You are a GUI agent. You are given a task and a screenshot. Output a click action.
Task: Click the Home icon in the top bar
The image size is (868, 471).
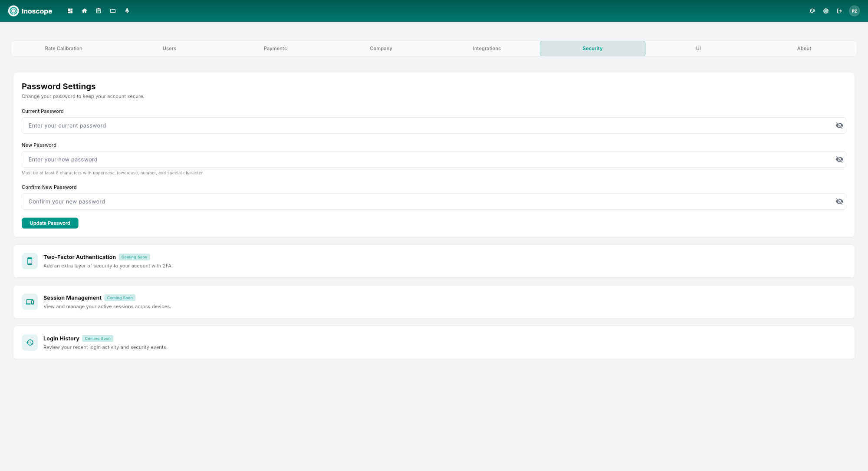(x=84, y=11)
